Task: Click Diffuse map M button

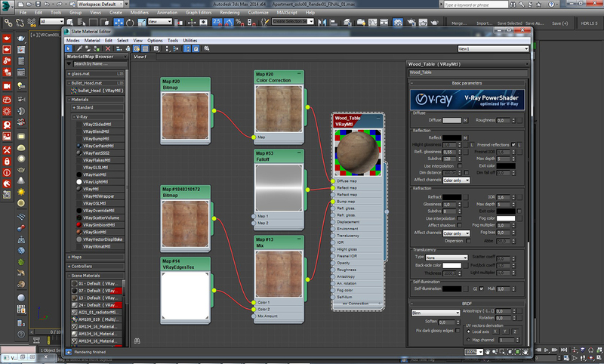Action: (x=465, y=121)
